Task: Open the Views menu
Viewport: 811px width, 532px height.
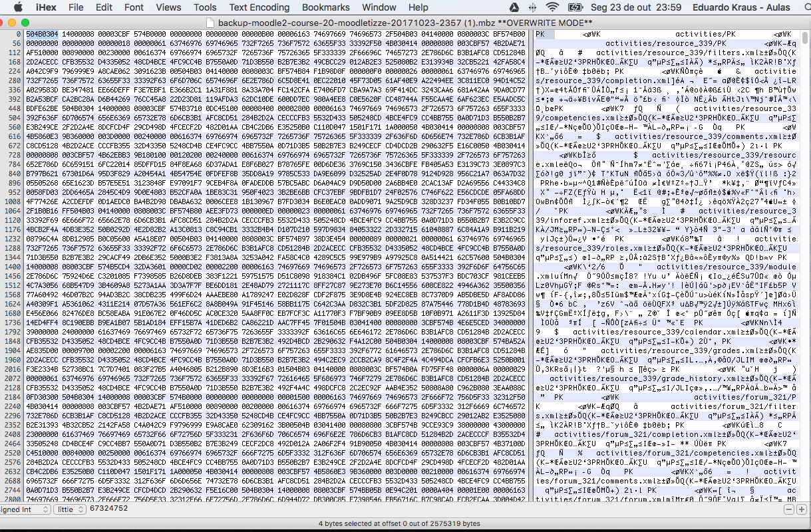Action: (168, 7)
